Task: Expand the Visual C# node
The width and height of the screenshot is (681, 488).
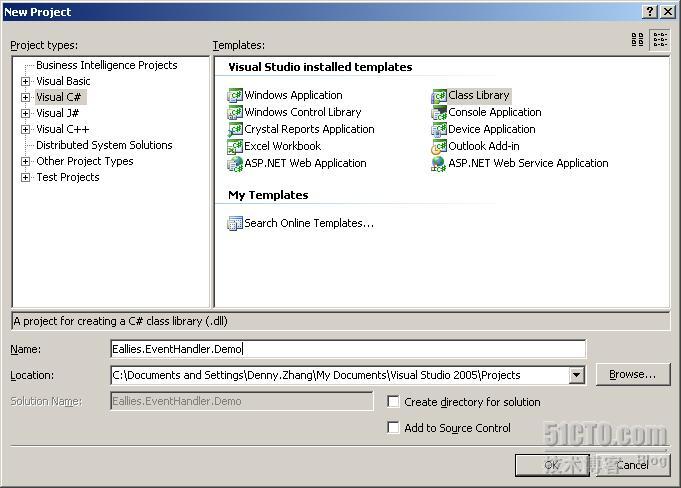Action: click(x=26, y=97)
